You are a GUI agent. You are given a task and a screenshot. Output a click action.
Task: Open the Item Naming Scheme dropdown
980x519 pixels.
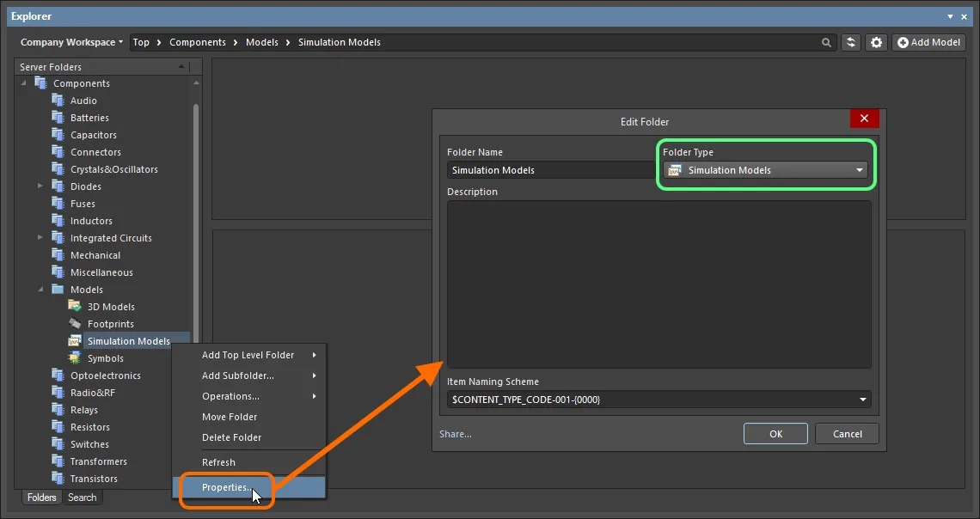[658, 399]
